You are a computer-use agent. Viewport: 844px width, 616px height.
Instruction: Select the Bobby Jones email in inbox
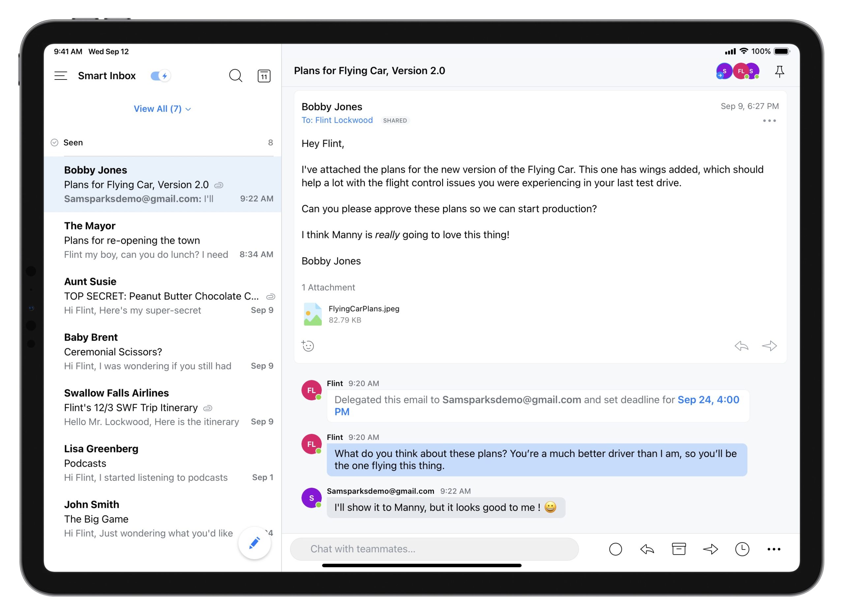(164, 183)
